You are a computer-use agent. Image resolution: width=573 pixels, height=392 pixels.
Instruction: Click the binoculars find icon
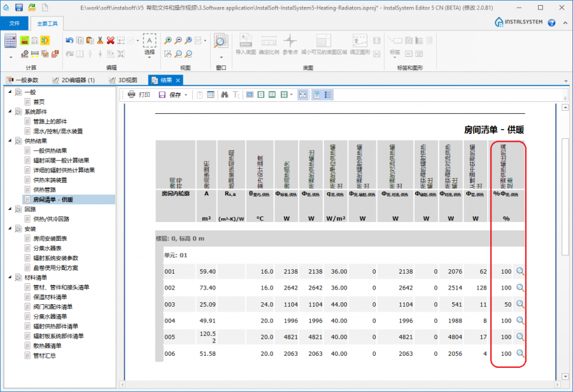[x=224, y=95]
